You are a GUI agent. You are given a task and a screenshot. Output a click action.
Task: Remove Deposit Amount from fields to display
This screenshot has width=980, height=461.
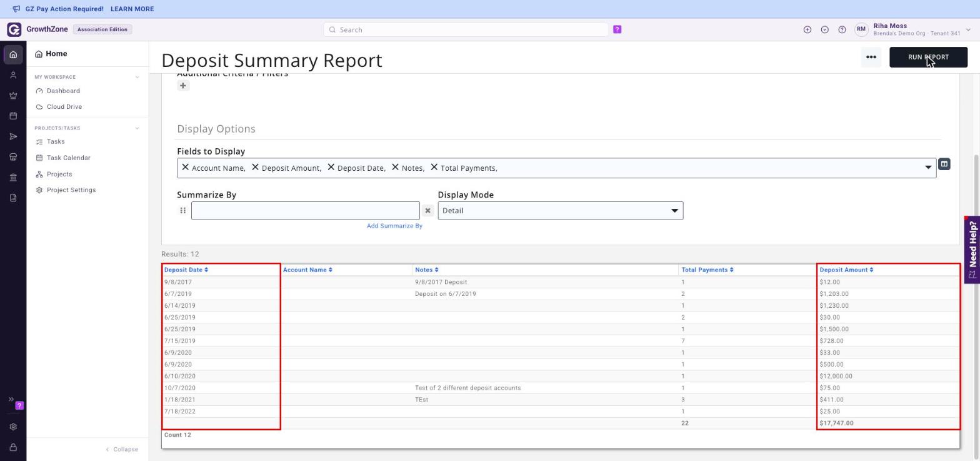coord(255,168)
